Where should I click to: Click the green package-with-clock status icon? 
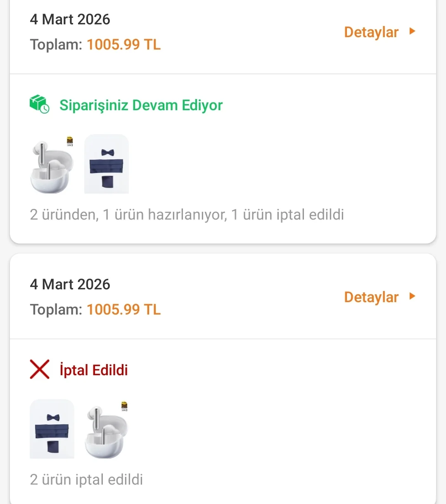(39, 104)
